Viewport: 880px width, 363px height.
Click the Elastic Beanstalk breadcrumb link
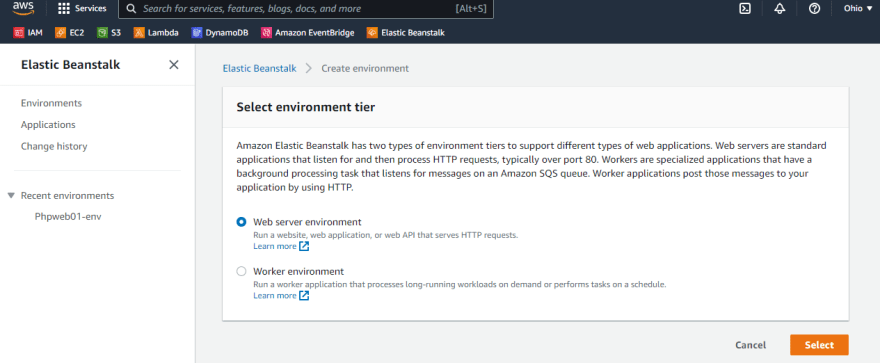(259, 68)
